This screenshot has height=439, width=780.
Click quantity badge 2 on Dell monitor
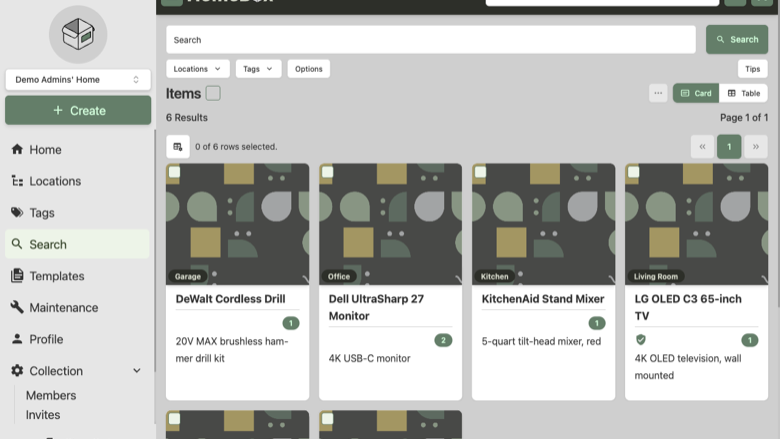[x=443, y=340]
